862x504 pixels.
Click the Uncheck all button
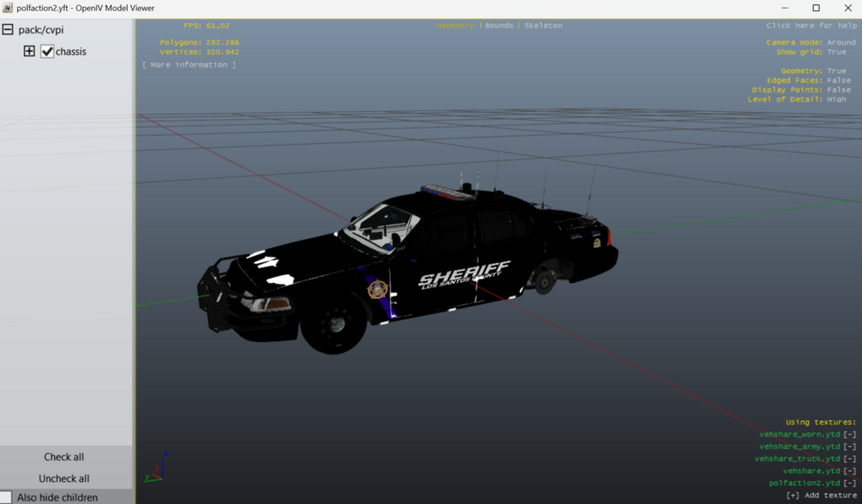[x=64, y=478]
